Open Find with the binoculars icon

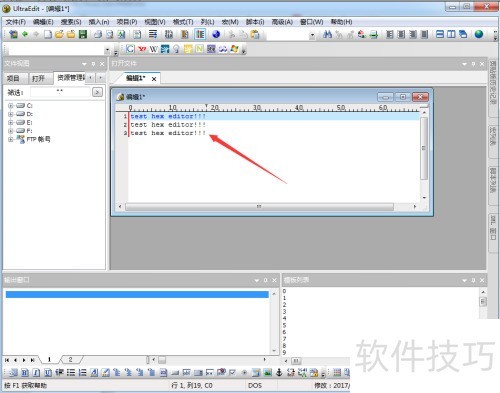[x=327, y=34]
